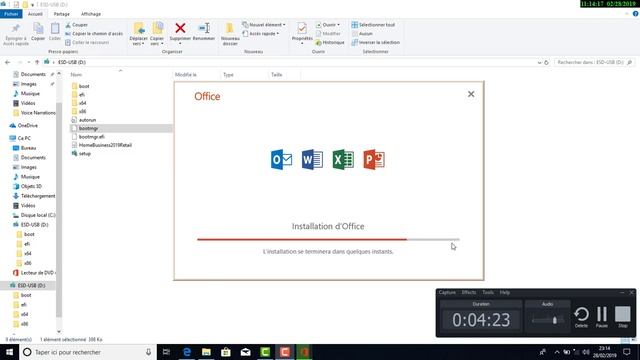The width and height of the screenshot is (640, 360).
Task: Select Téléchargements in navigation pane
Action: [38, 196]
